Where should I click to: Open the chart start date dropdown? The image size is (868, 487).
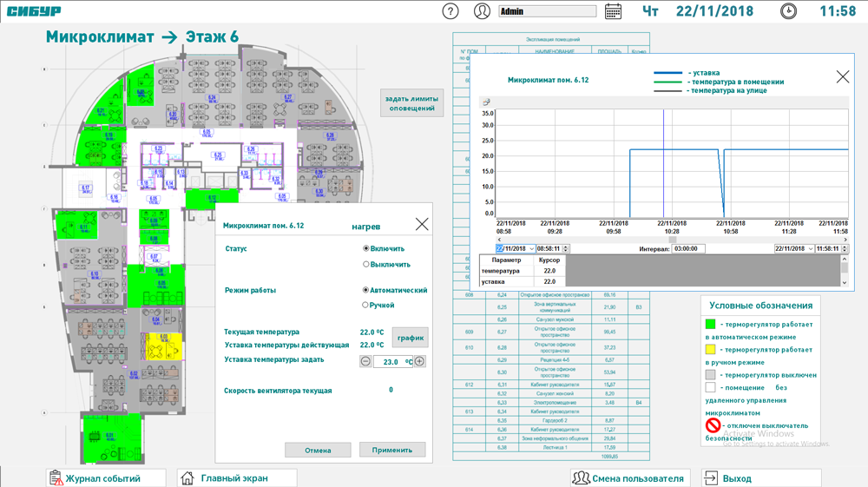(x=531, y=249)
